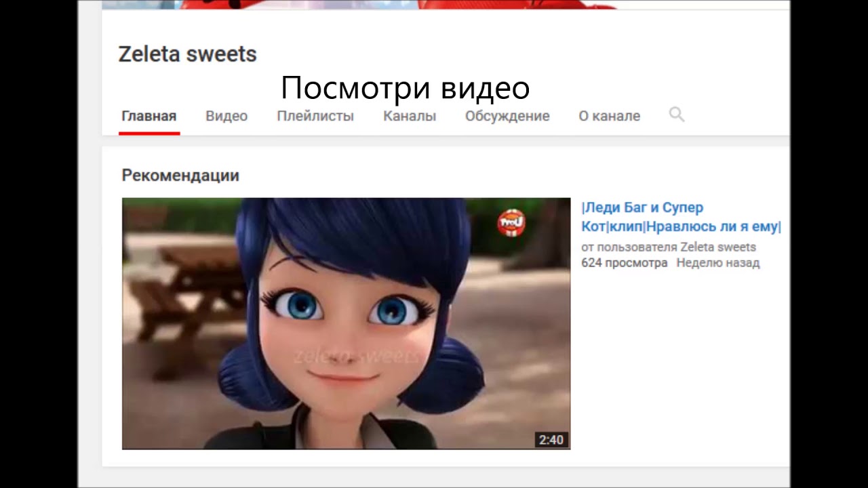Image resolution: width=868 pixels, height=488 pixels.
Task: Click the от пользователя Zeleta sweets byline
Action: point(669,247)
